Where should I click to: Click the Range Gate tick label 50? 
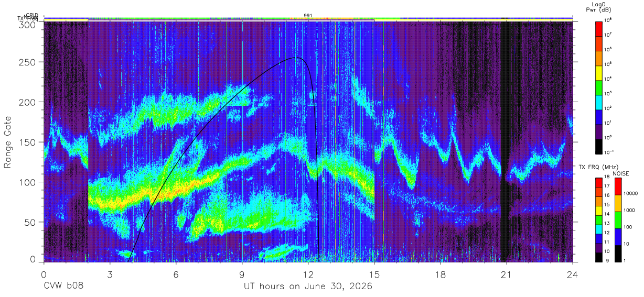(29, 222)
